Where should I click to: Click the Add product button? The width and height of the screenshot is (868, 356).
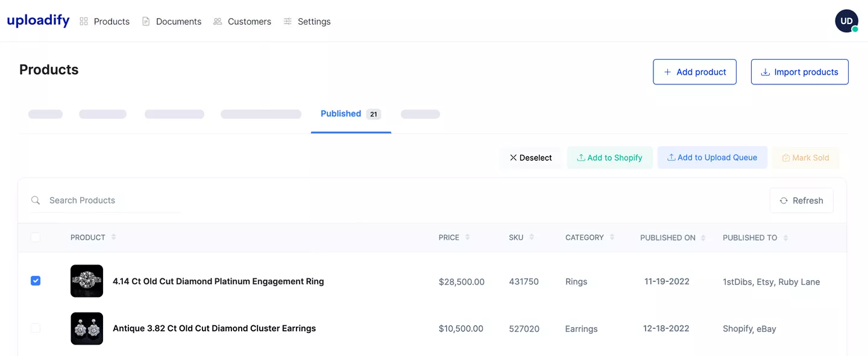(x=694, y=72)
